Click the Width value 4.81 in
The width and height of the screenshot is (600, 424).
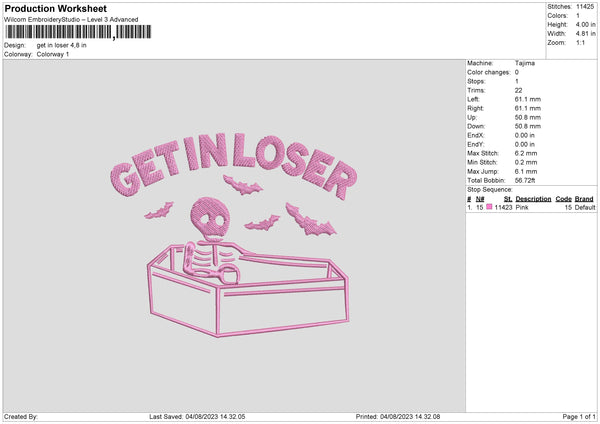(585, 34)
